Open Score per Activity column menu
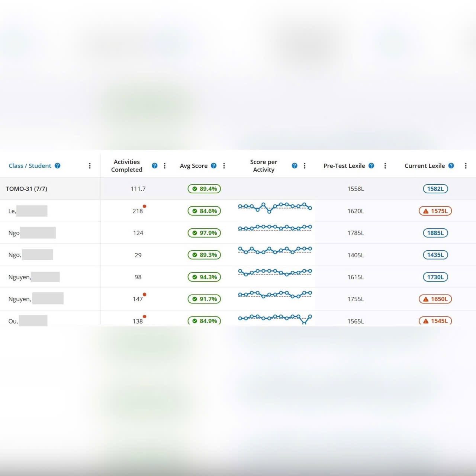The image size is (476, 476). 305,166
